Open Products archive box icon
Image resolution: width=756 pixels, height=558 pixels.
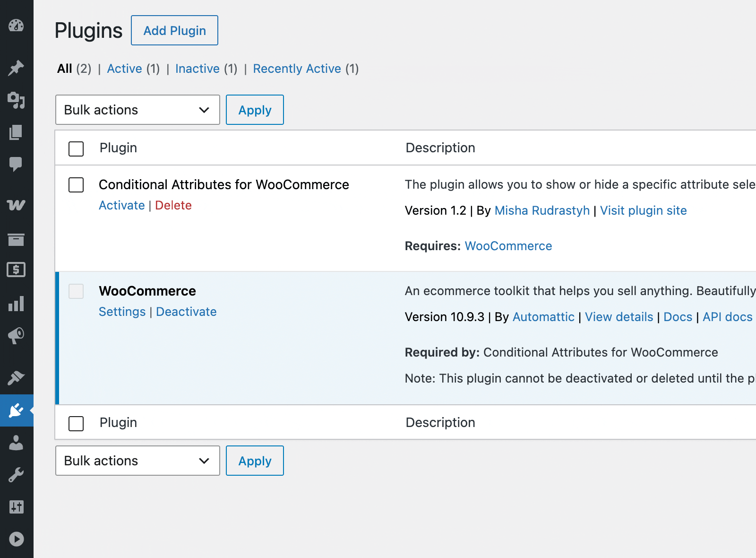point(16,239)
